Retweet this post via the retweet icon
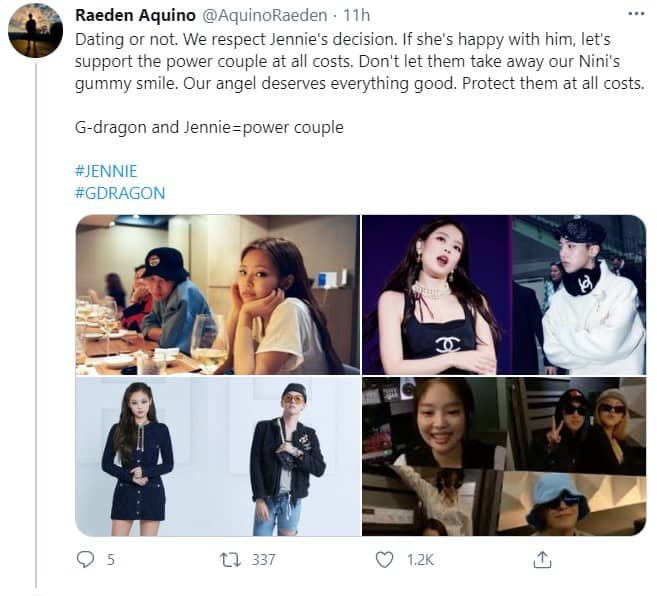Viewport: 657px width, 596px height. [233, 560]
